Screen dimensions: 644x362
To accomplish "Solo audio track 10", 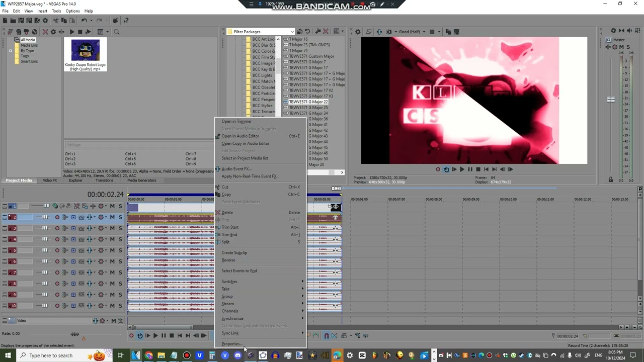I will tap(120, 306).
